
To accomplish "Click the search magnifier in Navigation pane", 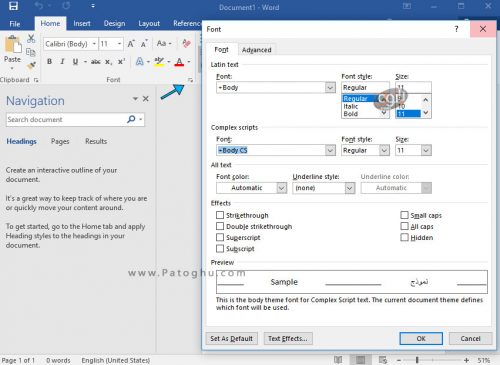I will 131,119.
